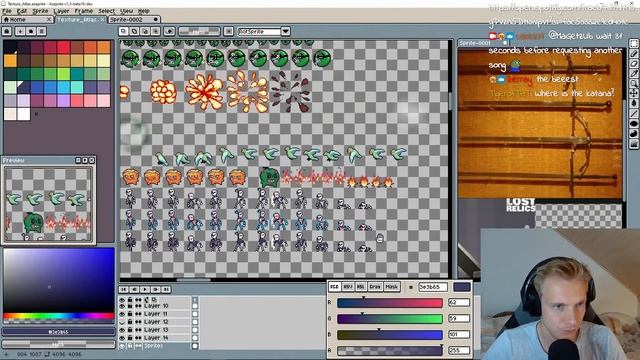Select the Zoom magnifier tool
Viewport: 640px width, 360px height.
point(634,83)
